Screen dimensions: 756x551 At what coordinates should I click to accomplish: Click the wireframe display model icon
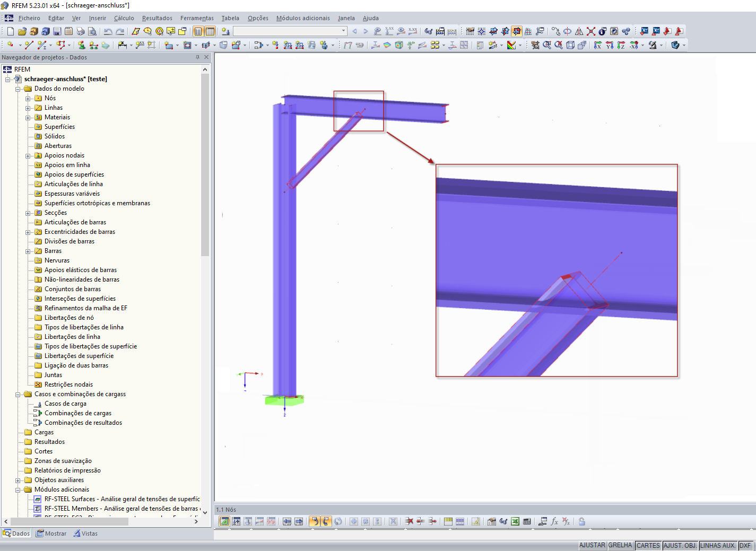(570, 45)
